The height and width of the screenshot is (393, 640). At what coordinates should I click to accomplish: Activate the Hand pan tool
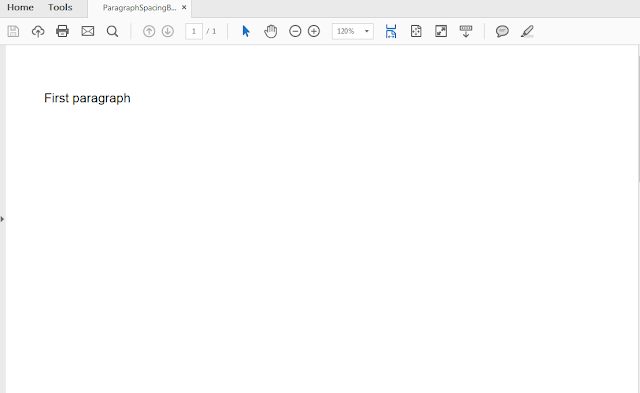click(x=271, y=31)
